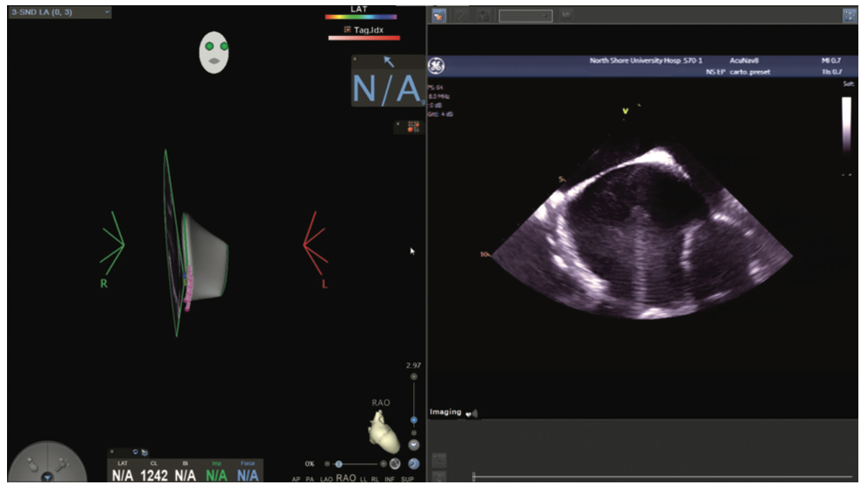
Task: Click the ultrasound fan image
Action: [x=642, y=233]
